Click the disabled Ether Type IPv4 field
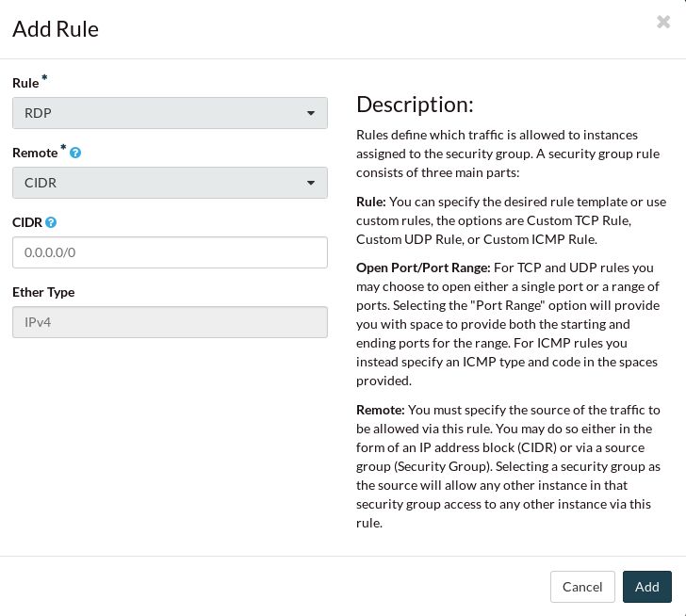Screen dimensions: 686x616 click(170, 322)
